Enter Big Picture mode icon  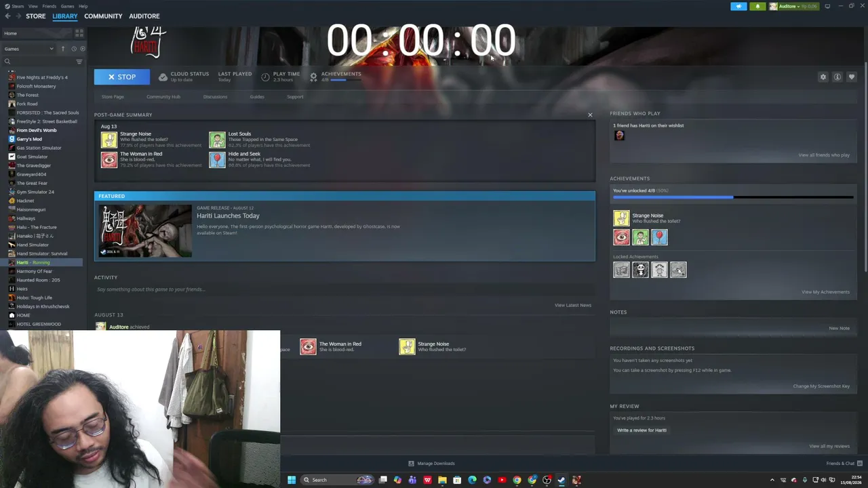(827, 6)
